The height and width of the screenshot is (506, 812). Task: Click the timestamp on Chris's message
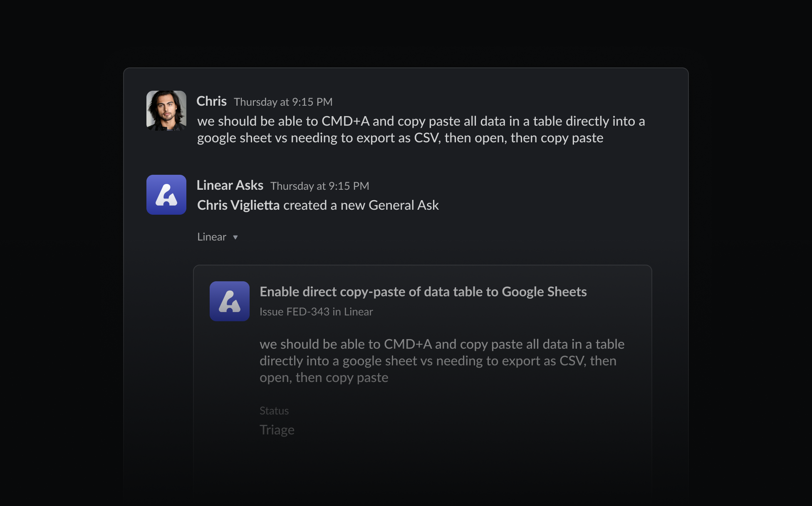[x=283, y=102]
